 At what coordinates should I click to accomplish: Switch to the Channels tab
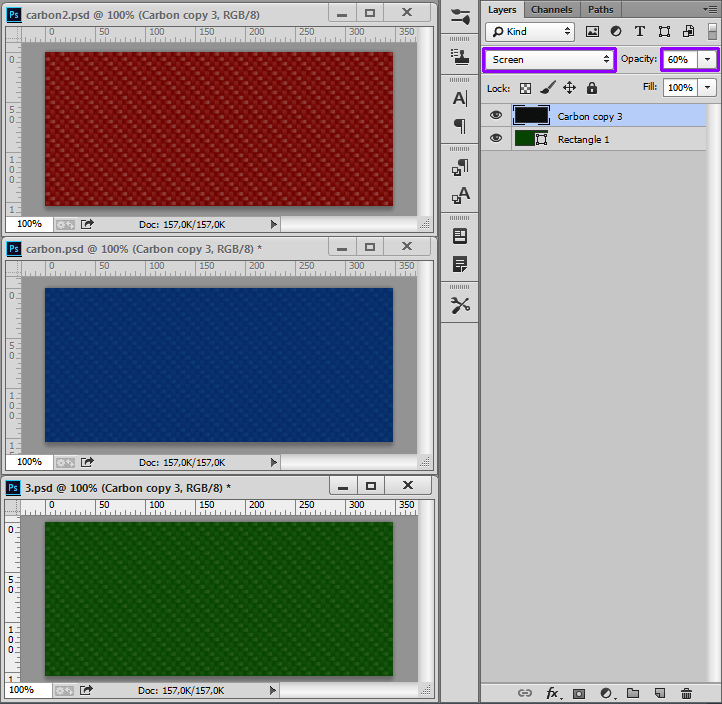pos(551,9)
